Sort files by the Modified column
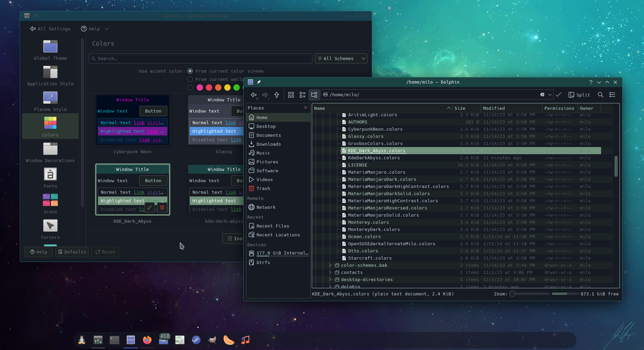This screenshot has height=350, width=644. point(511,108)
